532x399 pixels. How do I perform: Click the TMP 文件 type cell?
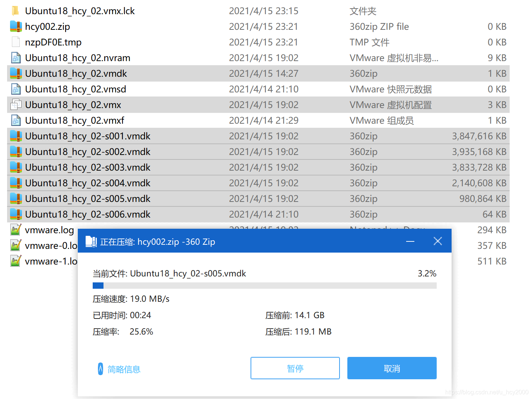point(369,42)
